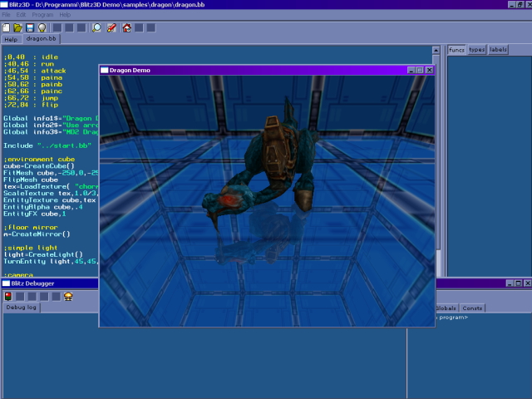Click the debugger stop traffic light icon

7,296
